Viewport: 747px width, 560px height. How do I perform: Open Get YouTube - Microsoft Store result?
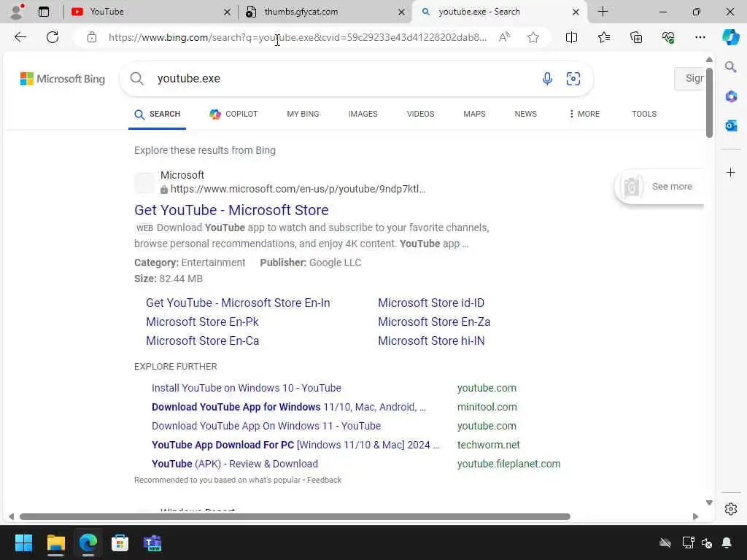click(231, 210)
